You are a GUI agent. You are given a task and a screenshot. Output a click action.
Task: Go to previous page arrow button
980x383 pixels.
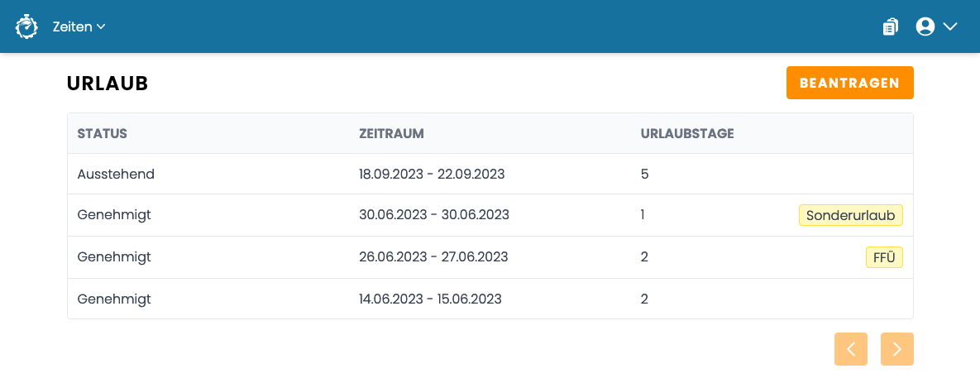[851, 348]
